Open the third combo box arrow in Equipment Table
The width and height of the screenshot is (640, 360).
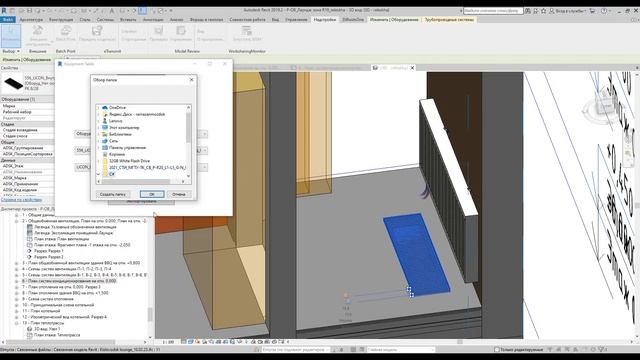click(x=204, y=167)
